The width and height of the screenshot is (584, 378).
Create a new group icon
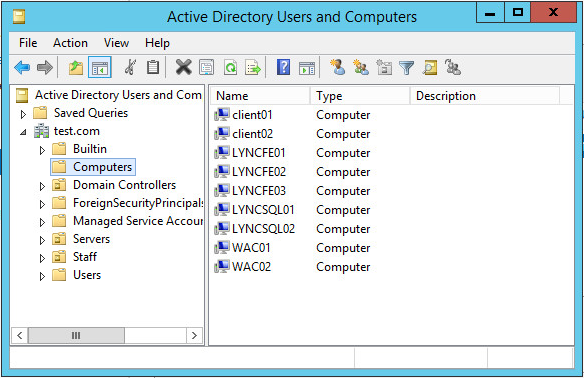click(x=361, y=67)
